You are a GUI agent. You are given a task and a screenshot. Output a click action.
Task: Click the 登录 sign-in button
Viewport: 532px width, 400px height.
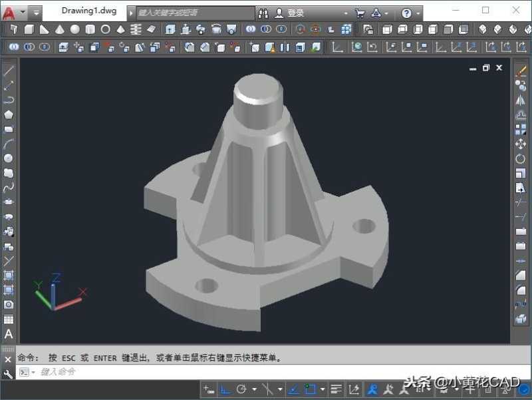[296, 13]
